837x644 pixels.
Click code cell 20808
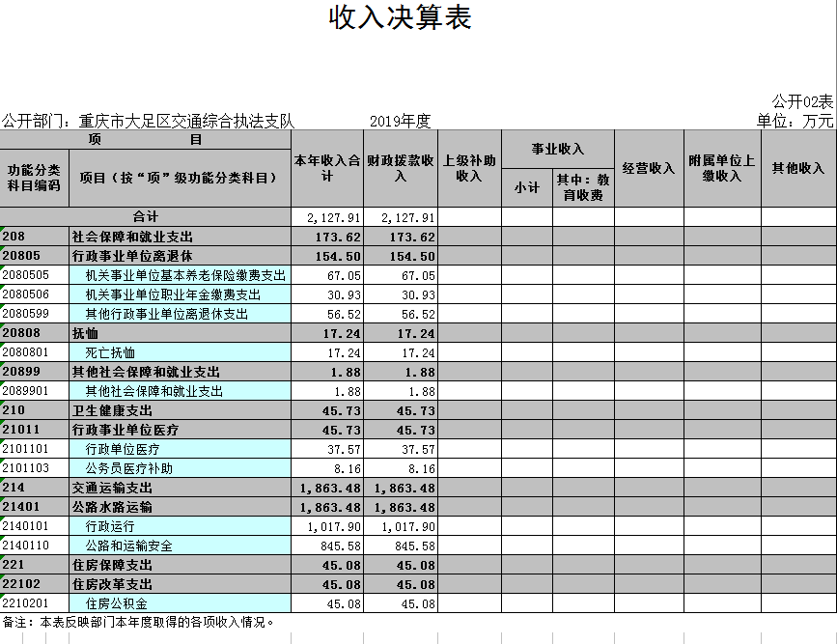point(35,333)
